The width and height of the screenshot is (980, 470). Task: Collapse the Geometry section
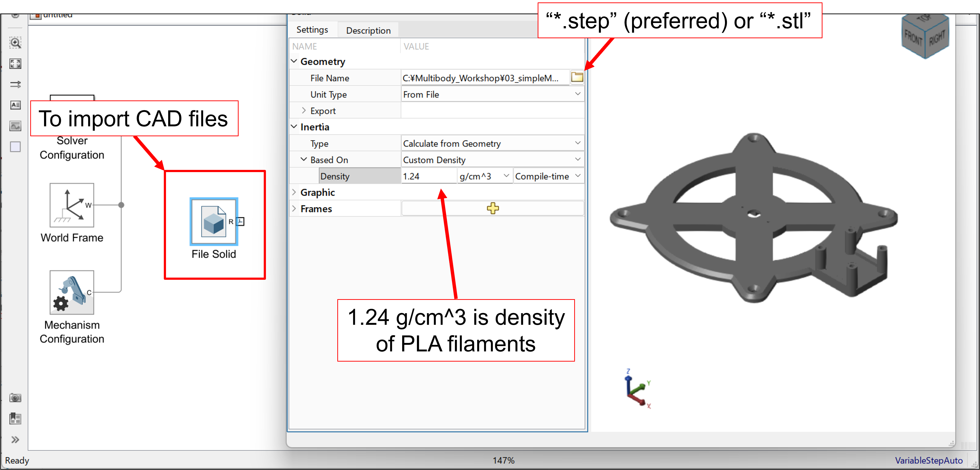(x=294, y=61)
